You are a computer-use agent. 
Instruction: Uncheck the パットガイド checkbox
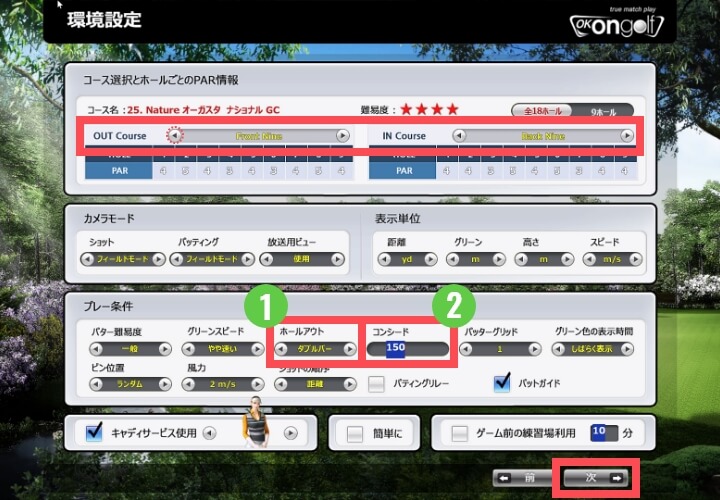[503, 383]
